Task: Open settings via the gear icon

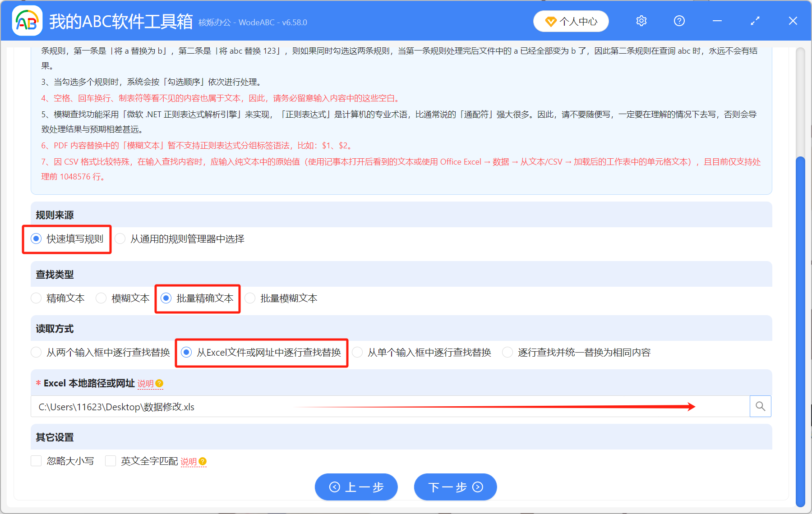Action: click(641, 21)
